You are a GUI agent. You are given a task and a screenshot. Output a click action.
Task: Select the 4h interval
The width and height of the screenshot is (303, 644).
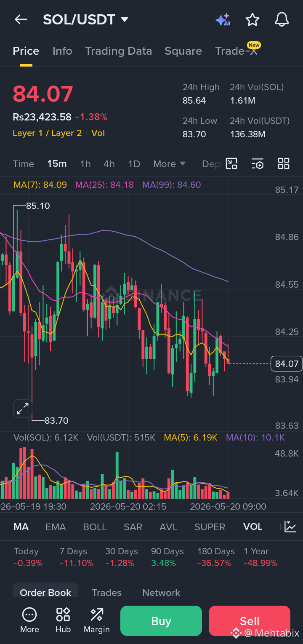click(x=109, y=164)
